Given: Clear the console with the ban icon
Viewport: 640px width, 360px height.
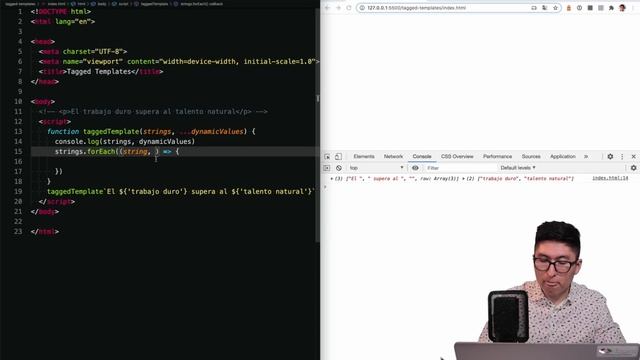Looking at the screenshot, I should pyautogui.click(x=339, y=168).
